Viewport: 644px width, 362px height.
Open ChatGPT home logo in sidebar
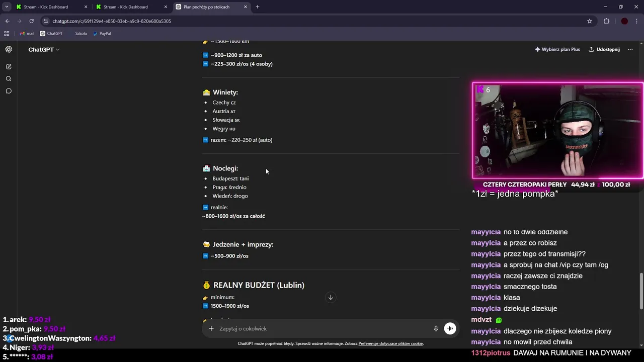point(9,49)
